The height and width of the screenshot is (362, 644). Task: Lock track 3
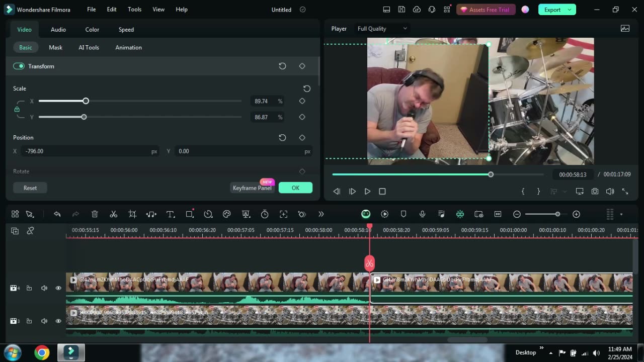click(x=29, y=321)
